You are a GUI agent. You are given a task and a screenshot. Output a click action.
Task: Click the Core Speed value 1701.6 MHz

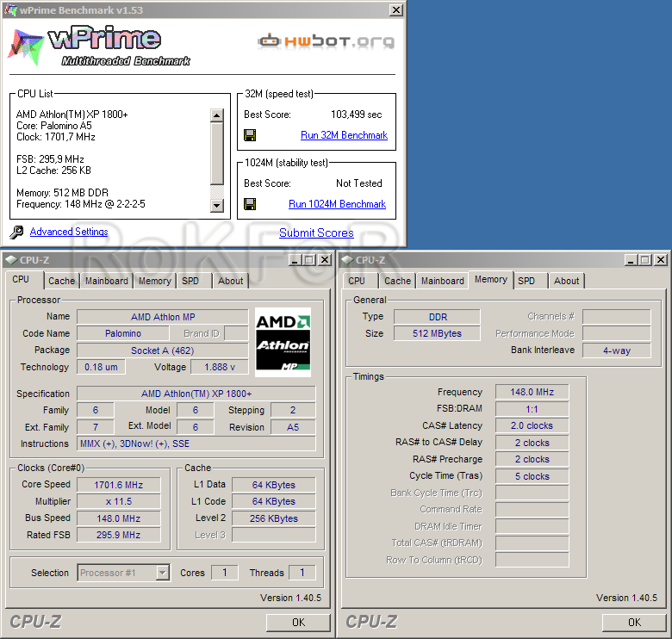point(119,485)
